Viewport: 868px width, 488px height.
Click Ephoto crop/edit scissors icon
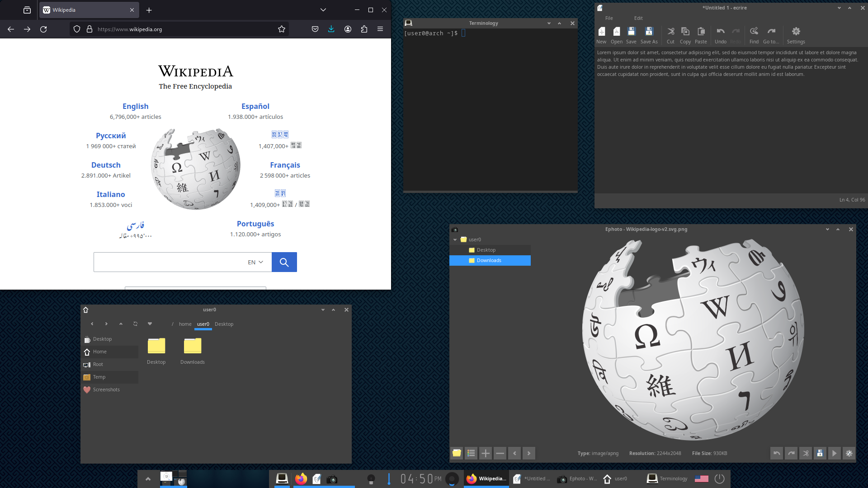pyautogui.click(x=806, y=453)
